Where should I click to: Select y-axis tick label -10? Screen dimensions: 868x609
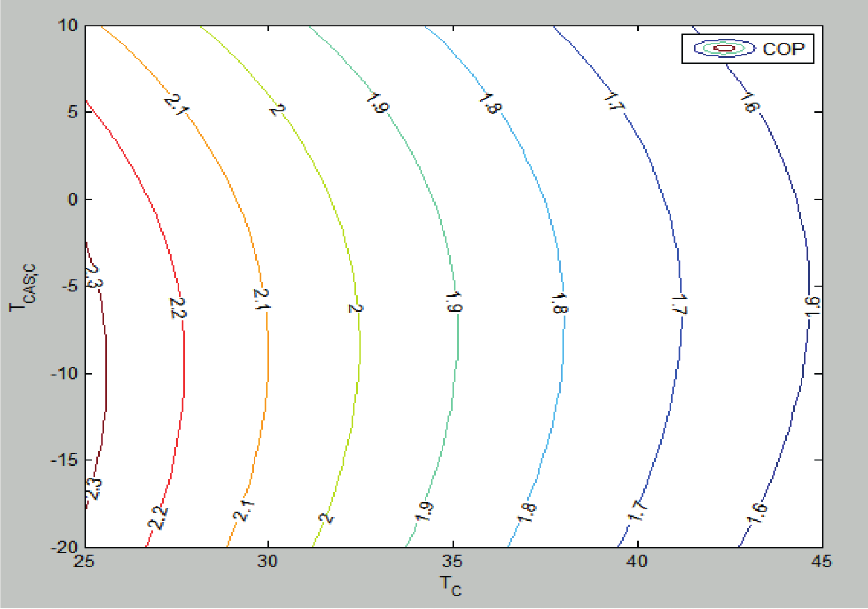(x=64, y=374)
